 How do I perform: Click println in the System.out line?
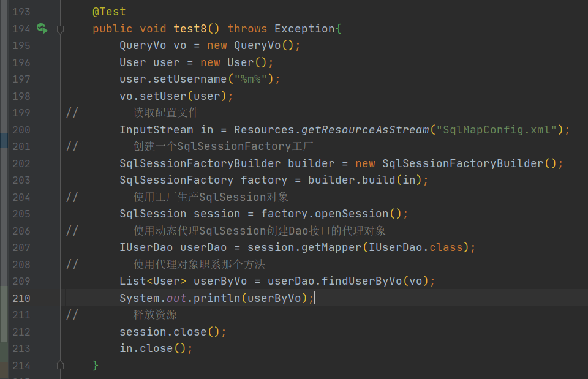(217, 298)
